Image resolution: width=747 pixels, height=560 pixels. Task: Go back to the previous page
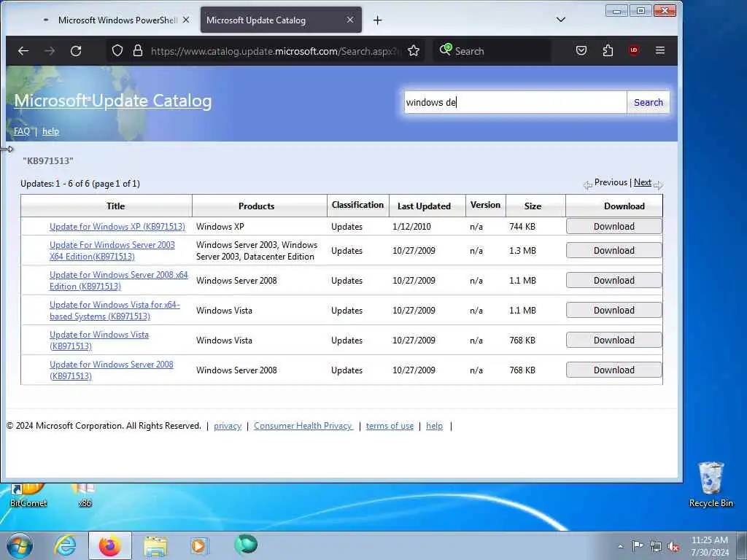click(23, 51)
